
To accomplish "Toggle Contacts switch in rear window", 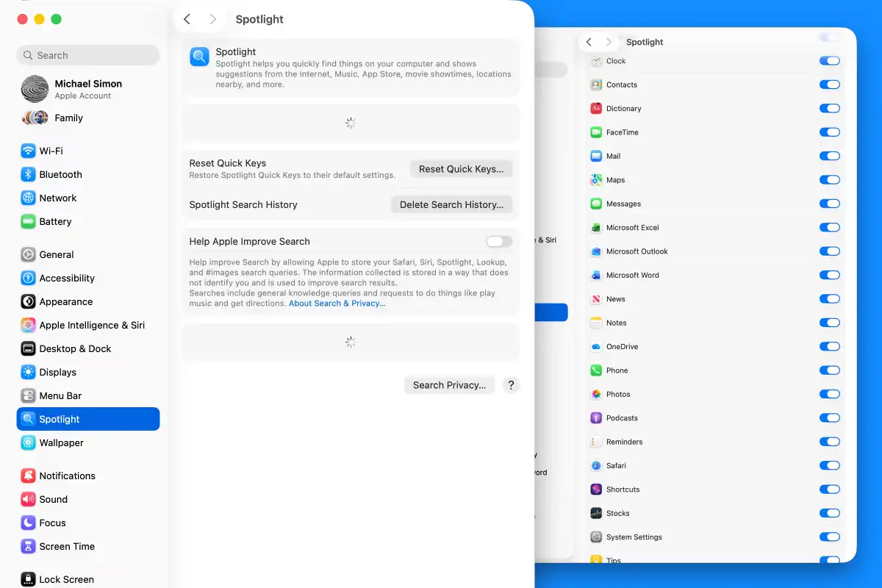I will (829, 85).
